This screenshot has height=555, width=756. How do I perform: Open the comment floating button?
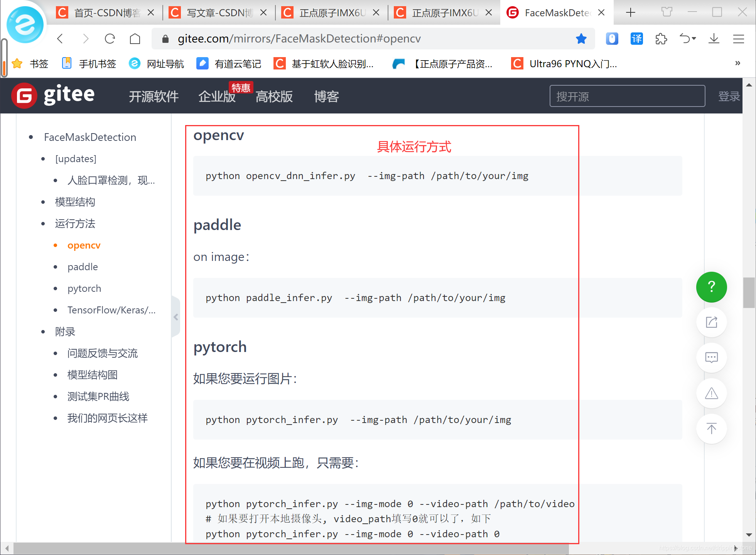tap(712, 358)
